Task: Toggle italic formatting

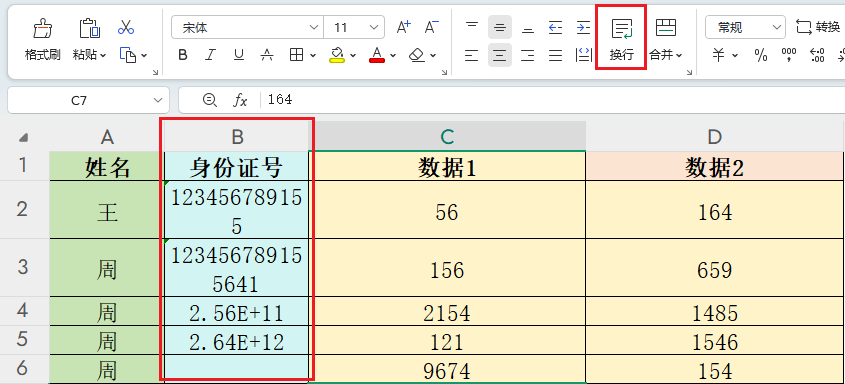Action: pos(210,54)
